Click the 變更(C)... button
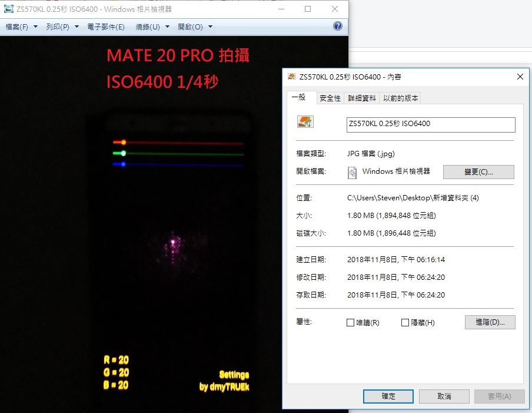The width and height of the screenshot is (532, 413). (x=478, y=172)
